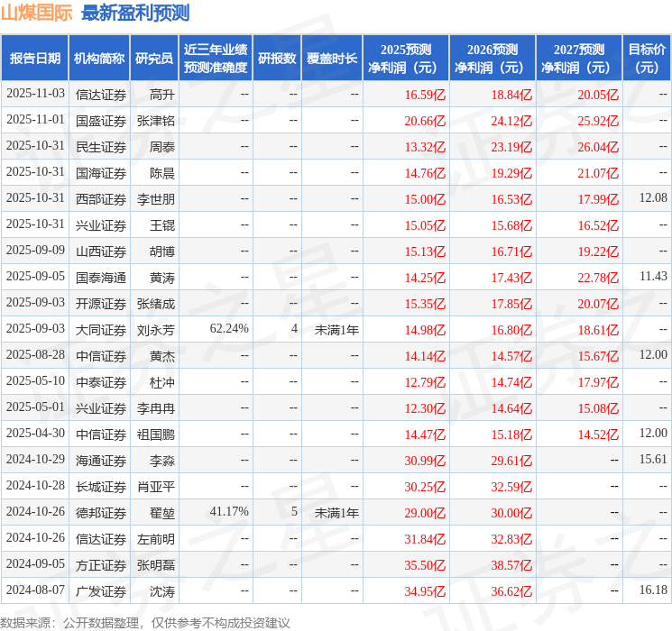Click 2026 forecast value 24.12亿
Viewport: 672px width, 631px height.
(511, 121)
